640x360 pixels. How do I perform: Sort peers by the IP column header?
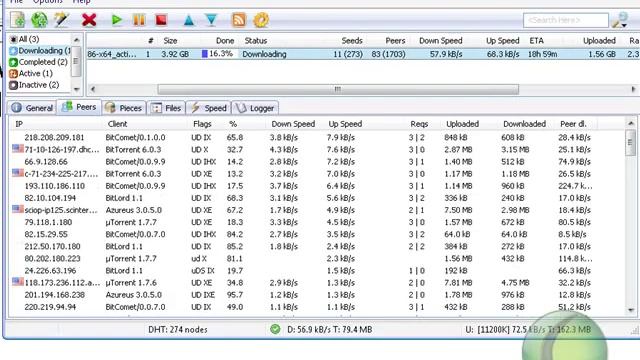click(x=19, y=124)
